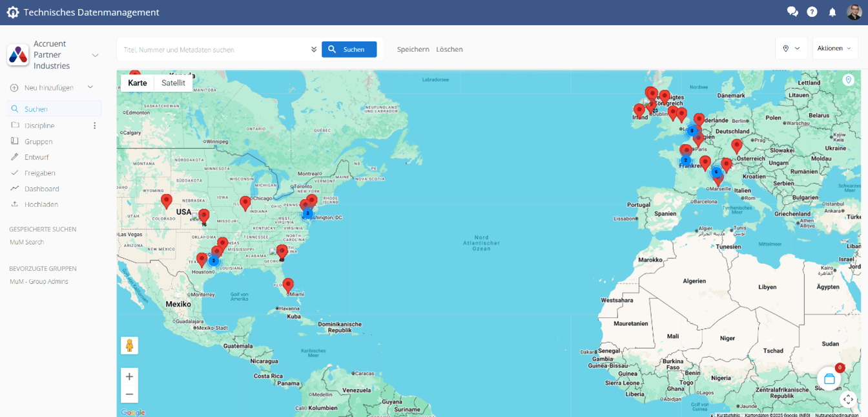Expand the Aktionen dropdown
Screen dimensions: 868x417
[834, 48]
